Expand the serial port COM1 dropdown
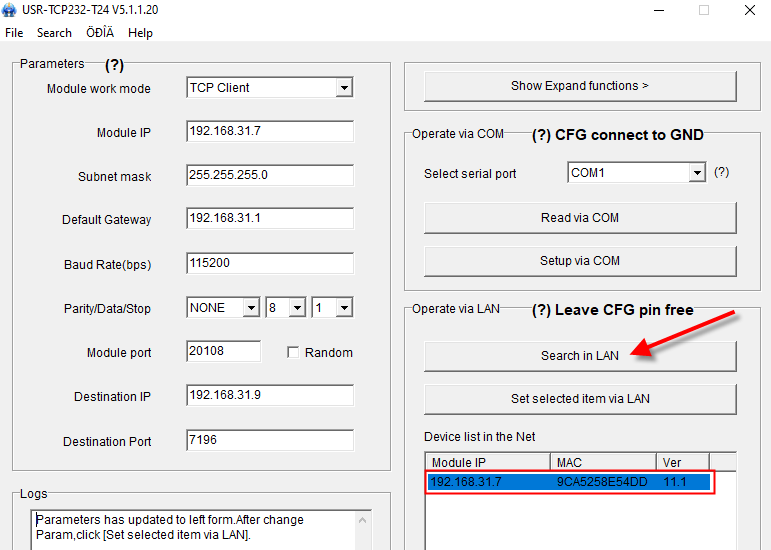 (x=697, y=173)
